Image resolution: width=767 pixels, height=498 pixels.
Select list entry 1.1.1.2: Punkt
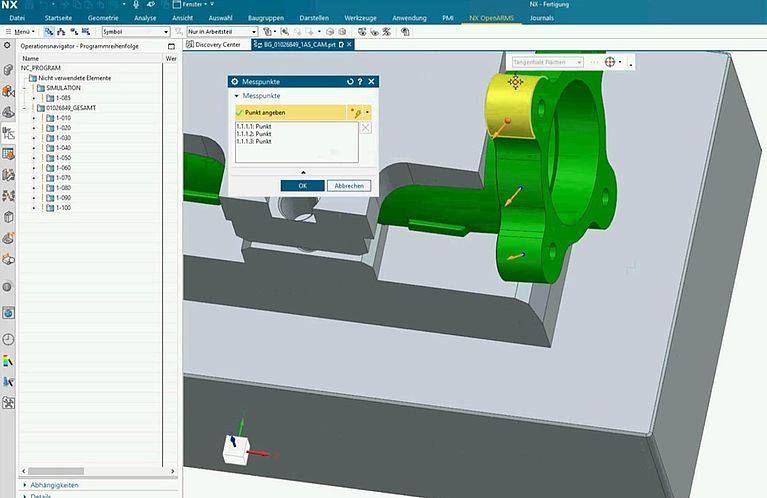[x=254, y=134]
